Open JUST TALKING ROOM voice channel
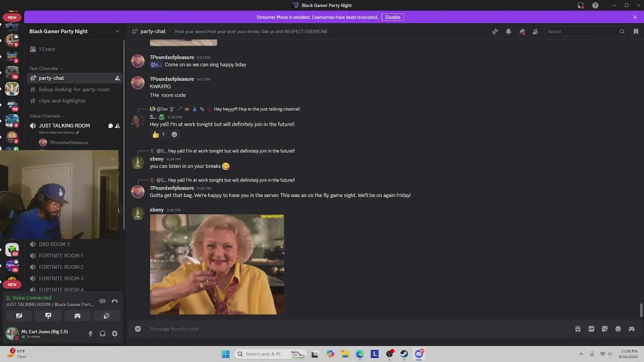The height and width of the screenshot is (362, 644). click(x=64, y=126)
